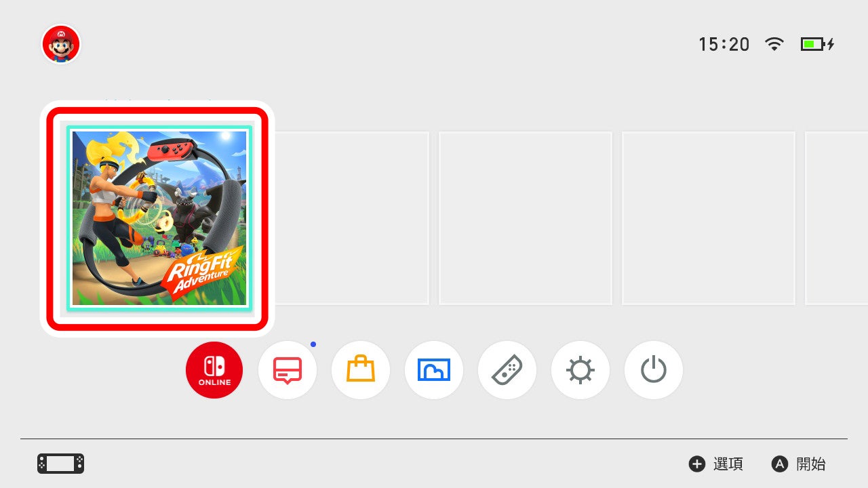Open the Album icon
Image resolution: width=868 pixels, height=488 pixels.
pos(434,370)
